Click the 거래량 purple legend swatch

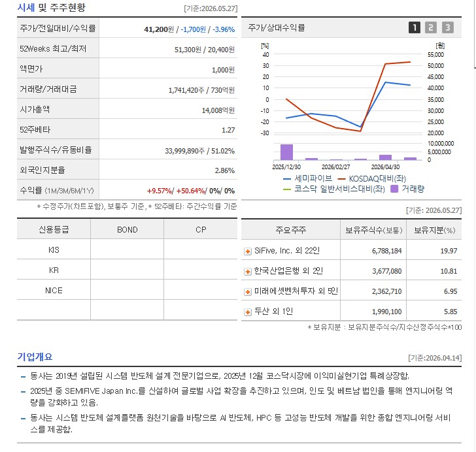coord(394,189)
